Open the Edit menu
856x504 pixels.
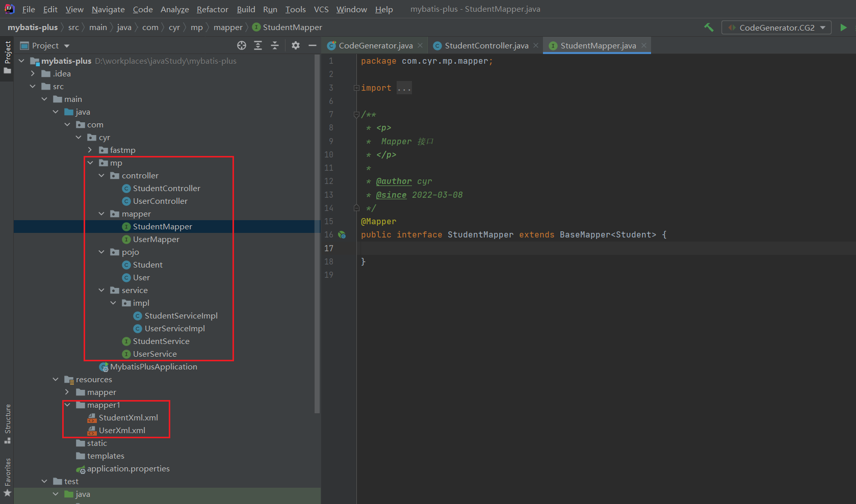(50, 9)
